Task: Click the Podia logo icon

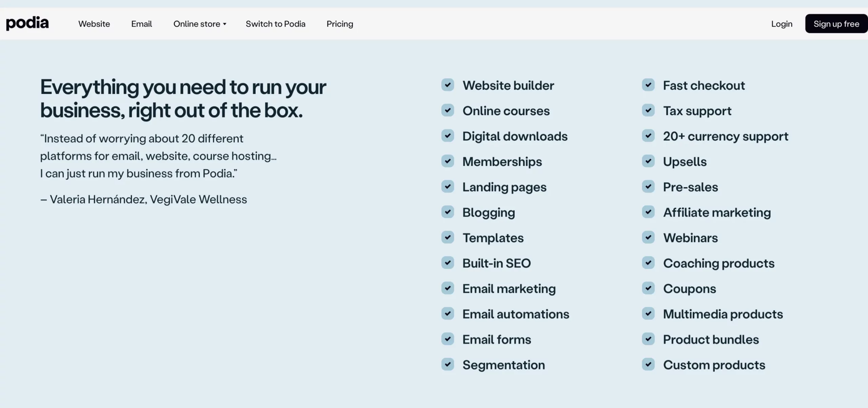Action: click(27, 23)
